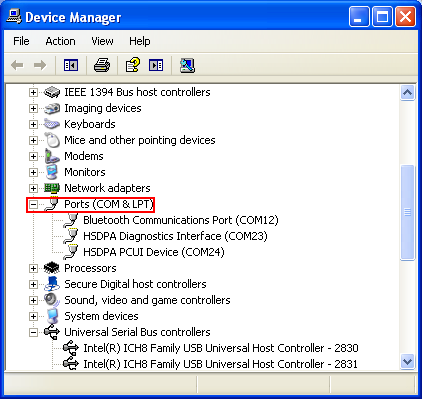The width and height of the screenshot is (422, 399).
Task: Open the View menu
Action: coord(102,41)
